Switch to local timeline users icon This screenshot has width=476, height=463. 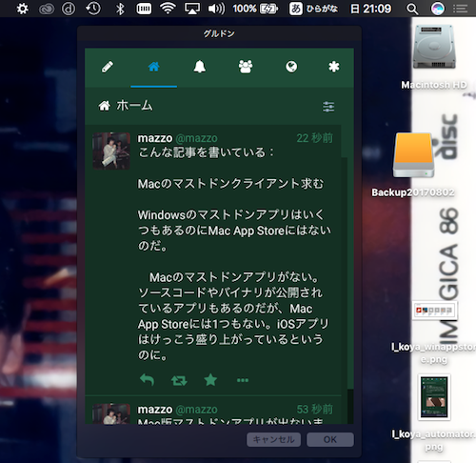246,67
